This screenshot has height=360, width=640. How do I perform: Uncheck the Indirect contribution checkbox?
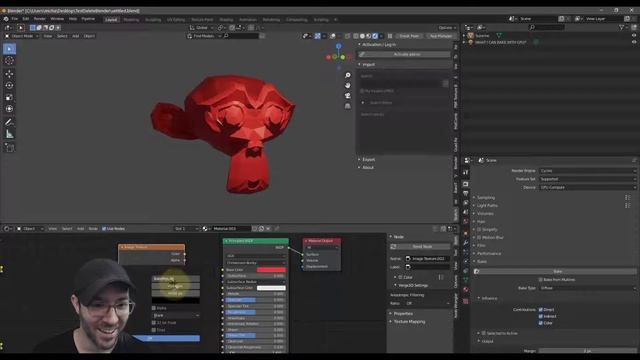point(540,316)
